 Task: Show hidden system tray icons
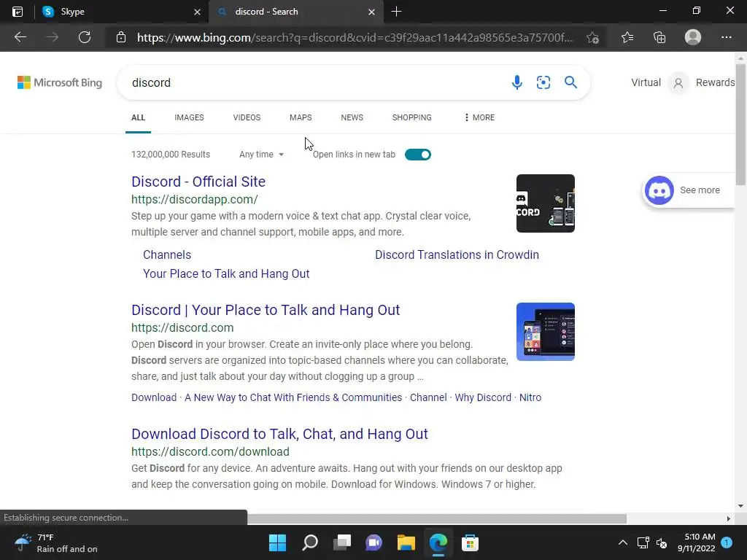[x=623, y=542]
